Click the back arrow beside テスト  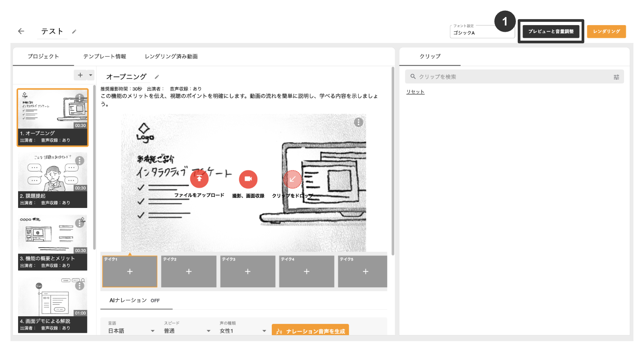pos(21,31)
